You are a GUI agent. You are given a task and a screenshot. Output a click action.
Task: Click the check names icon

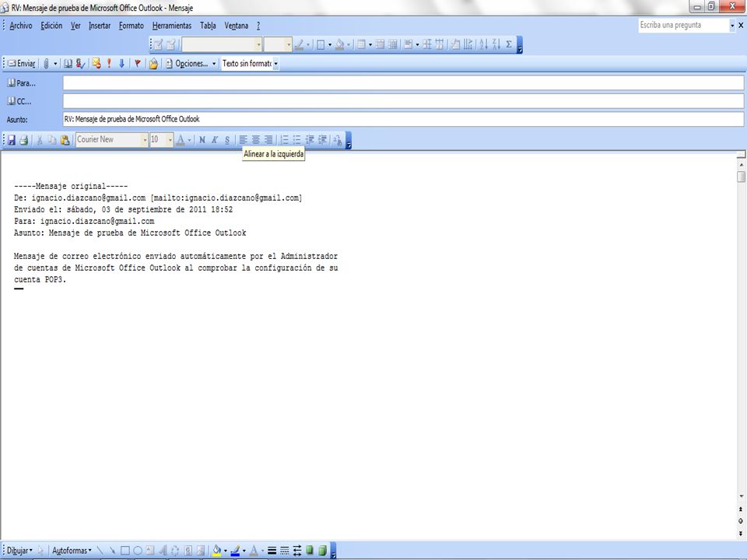(80, 63)
